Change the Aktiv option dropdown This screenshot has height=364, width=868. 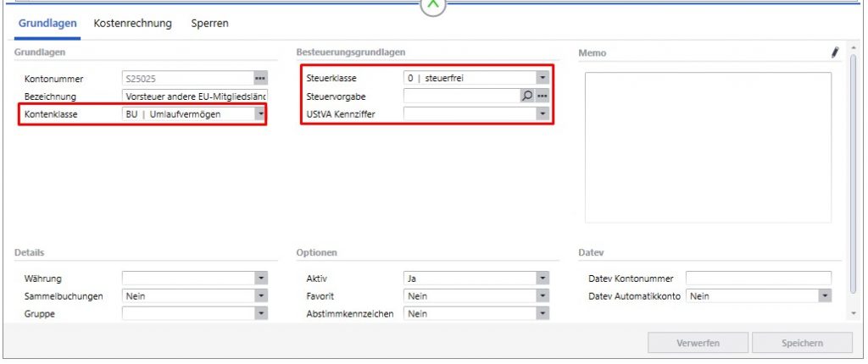click(x=542, y=279)
